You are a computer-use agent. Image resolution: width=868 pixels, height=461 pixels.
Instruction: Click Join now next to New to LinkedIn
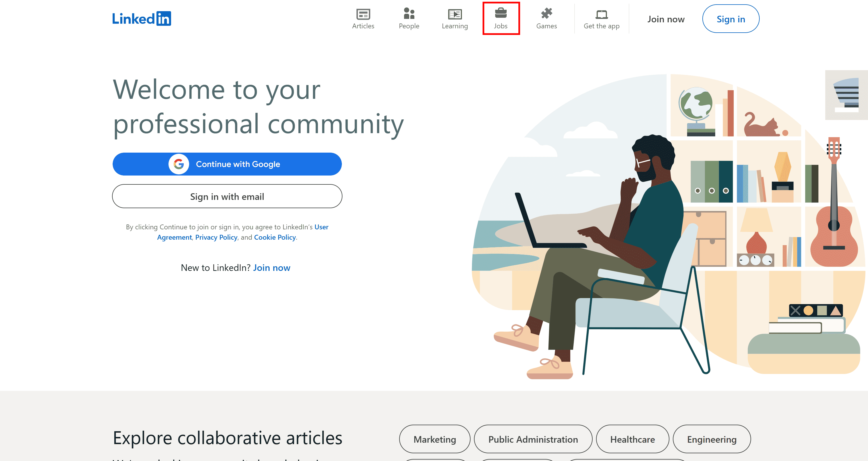click(x=272, y=268)
